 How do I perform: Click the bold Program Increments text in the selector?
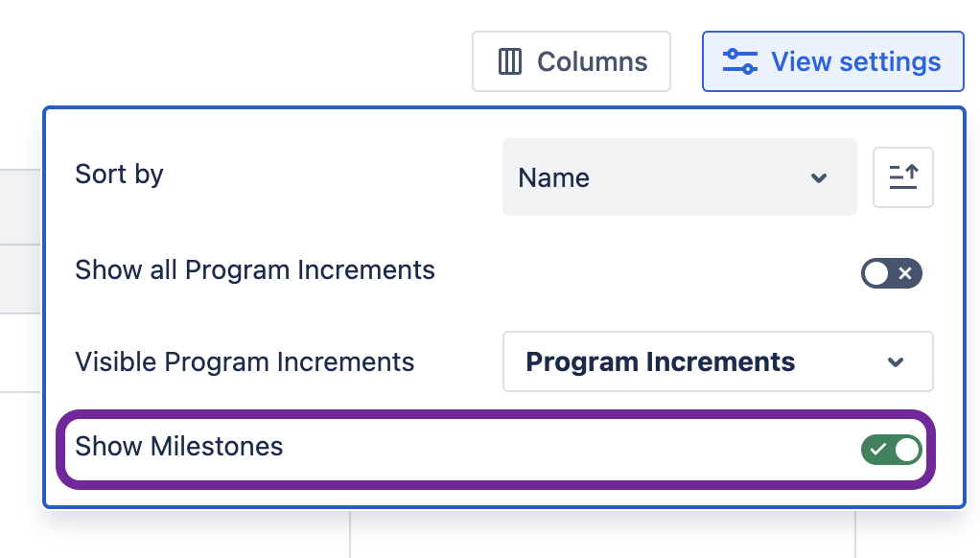coord(661,362)
